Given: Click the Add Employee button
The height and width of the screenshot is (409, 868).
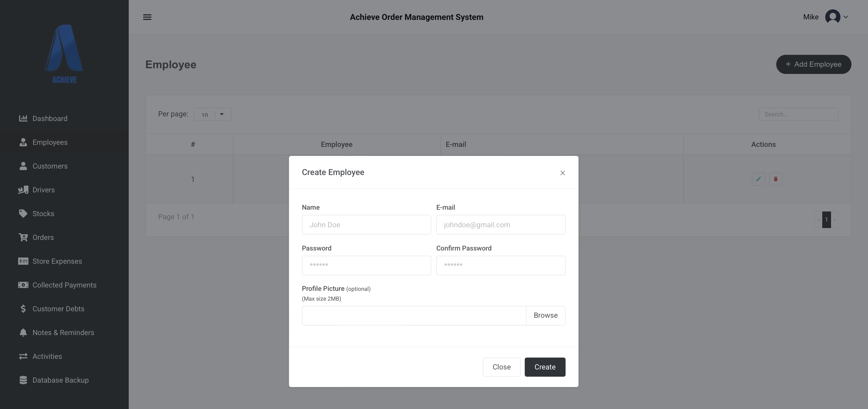Looking at the screenshot, I should tap(813, 64).
